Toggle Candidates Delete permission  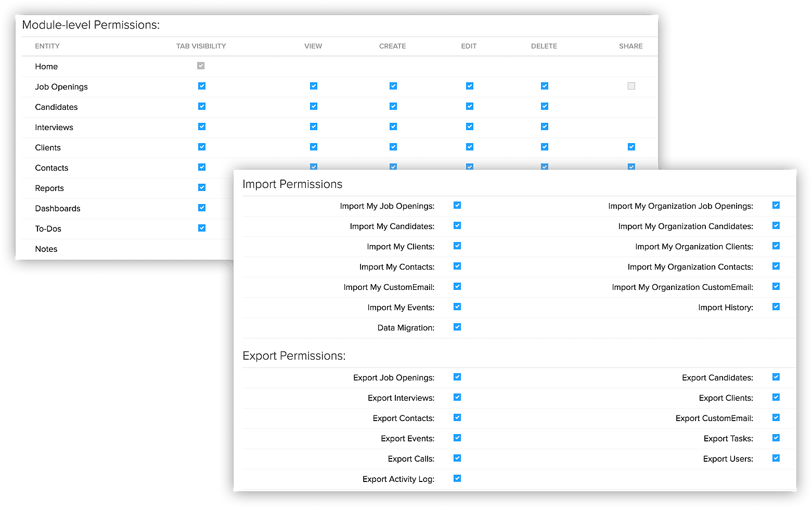pyautogui.click(x=545, y=106)
